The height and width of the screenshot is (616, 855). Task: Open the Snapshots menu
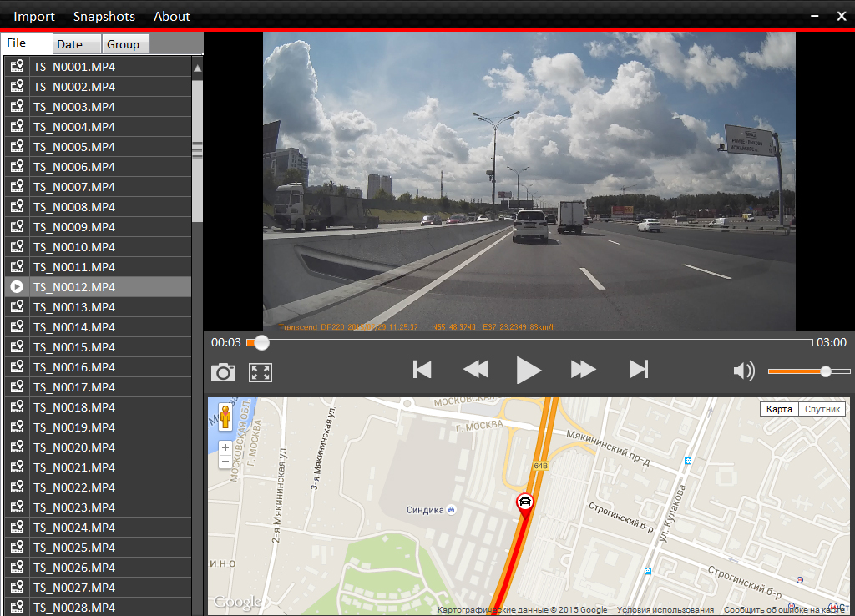[104, 17]
